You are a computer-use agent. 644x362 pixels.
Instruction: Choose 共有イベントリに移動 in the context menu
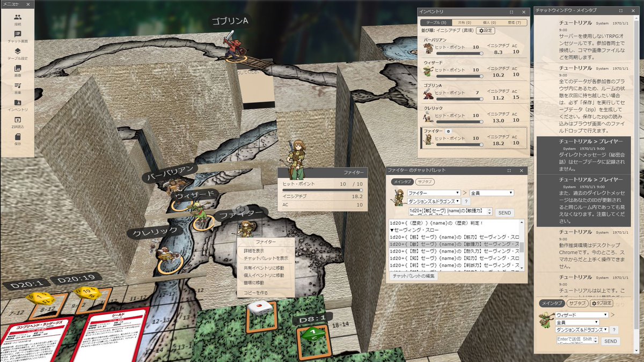pyautogui.click(x=264, y=268)
